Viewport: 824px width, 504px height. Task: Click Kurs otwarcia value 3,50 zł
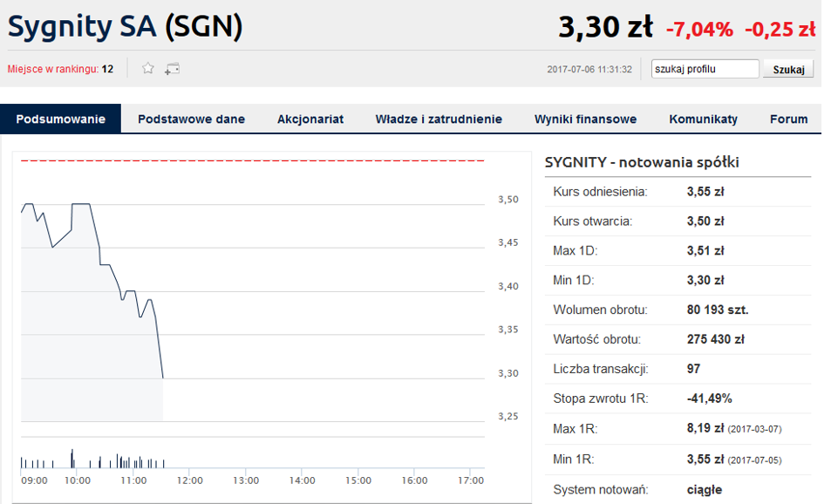pos(705,221)
